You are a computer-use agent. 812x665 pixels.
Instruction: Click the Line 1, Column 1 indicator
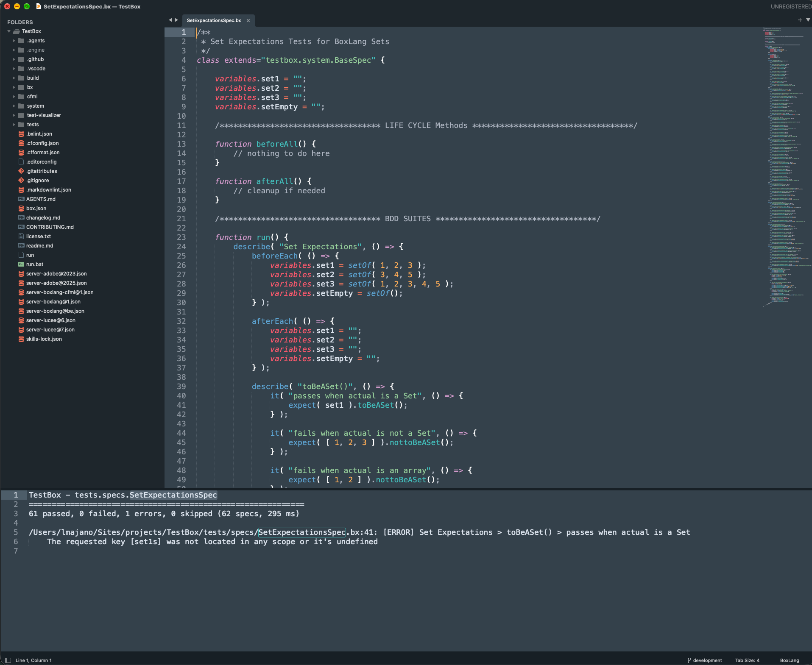pyautogui.click(x=33, y=660)
